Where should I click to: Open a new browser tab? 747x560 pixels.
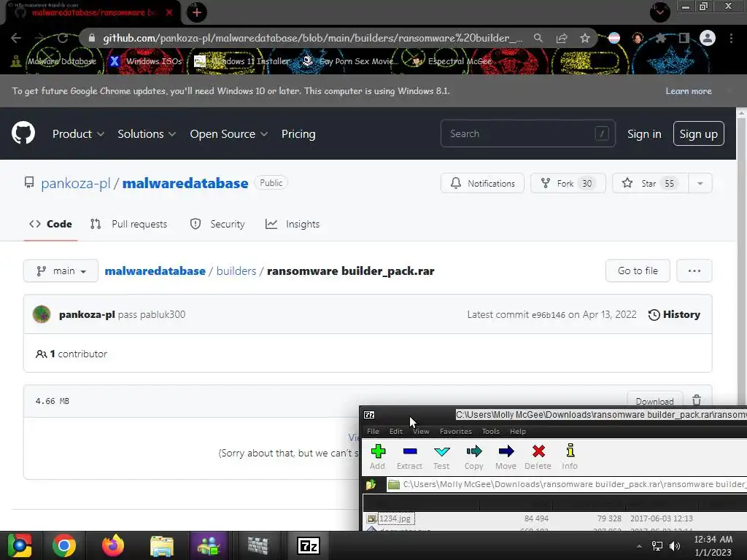pyautogui.click(x=196, y=12)
